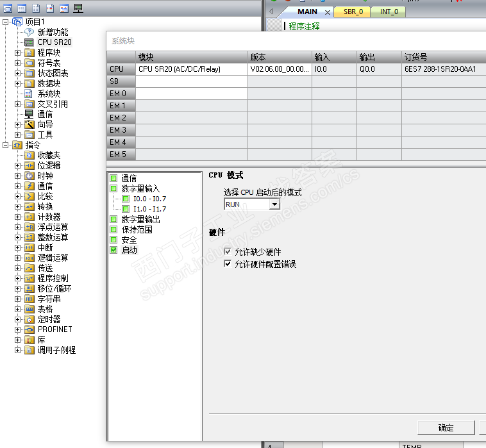486x448 pixels.
Task: Click the 浮点运算 icon
Action: click(29, 227)
